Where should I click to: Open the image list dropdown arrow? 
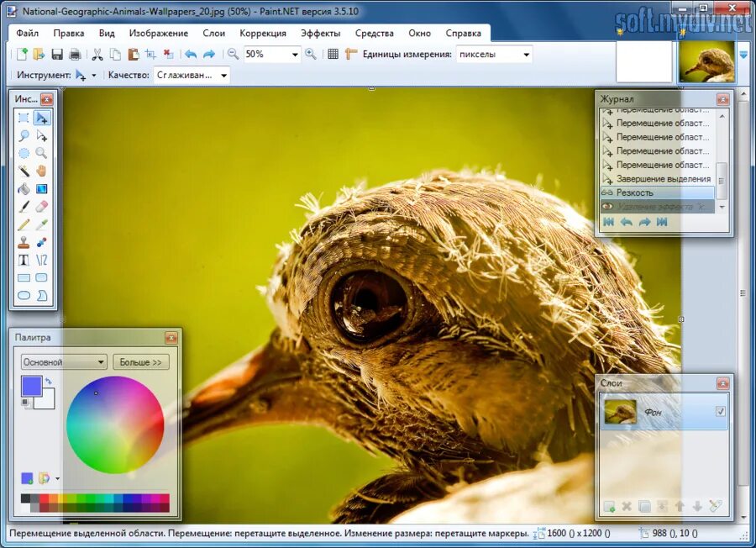point(744,54)
